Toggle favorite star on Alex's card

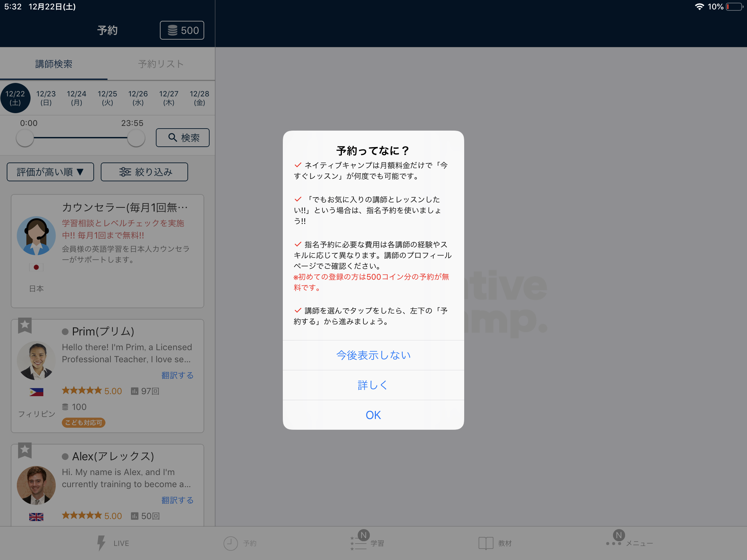(x=25, y=450)
